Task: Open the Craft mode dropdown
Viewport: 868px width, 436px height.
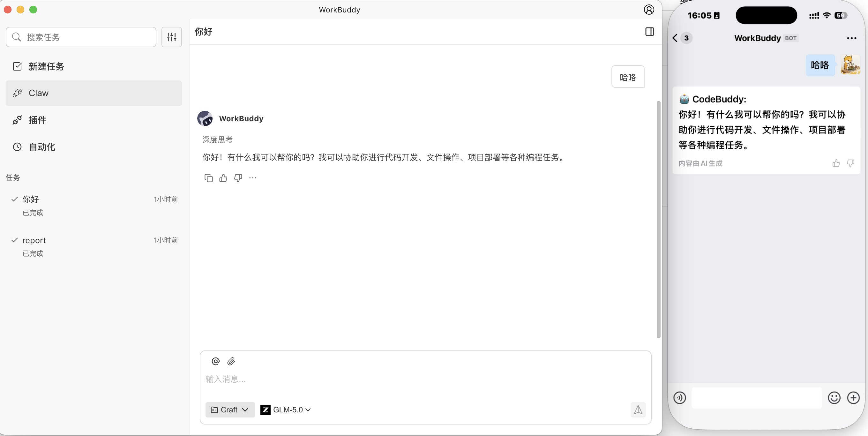Action: tap(229, 410)
